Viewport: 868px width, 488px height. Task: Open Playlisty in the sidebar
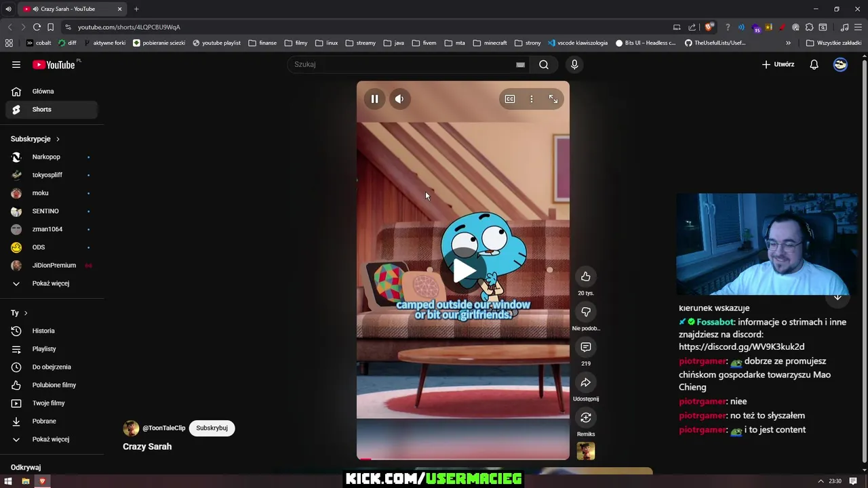[x=52, y=349]
